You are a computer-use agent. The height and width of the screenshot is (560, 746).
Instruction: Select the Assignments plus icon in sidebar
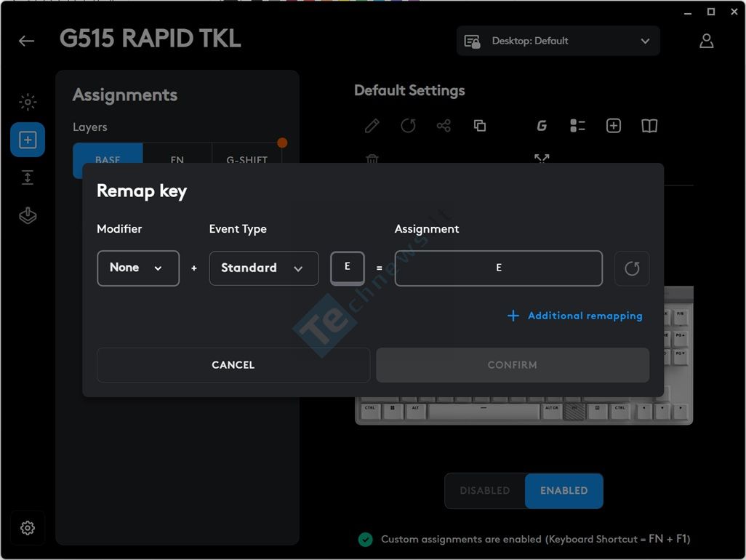point(28,140)
